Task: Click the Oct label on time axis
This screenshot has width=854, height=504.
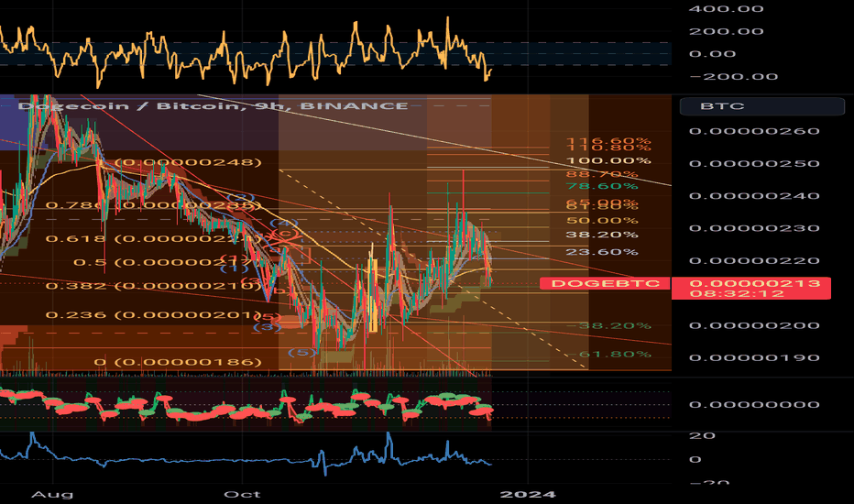Action: [243, 495]
